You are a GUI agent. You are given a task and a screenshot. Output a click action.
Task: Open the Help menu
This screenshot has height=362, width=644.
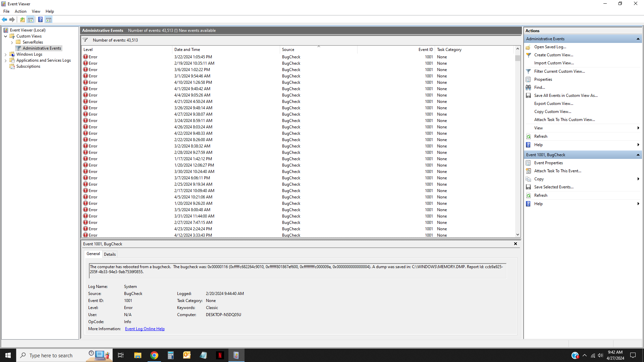point(50,11)
